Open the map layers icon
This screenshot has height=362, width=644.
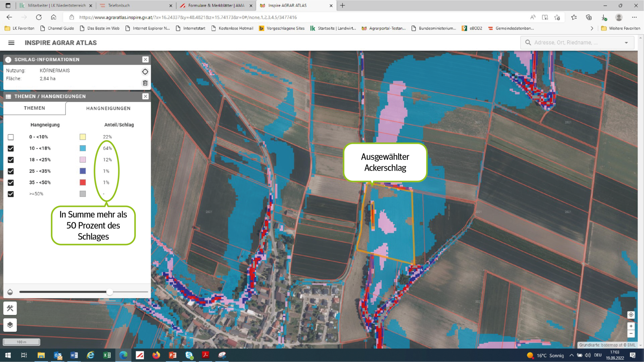click(x=10, y=325)
